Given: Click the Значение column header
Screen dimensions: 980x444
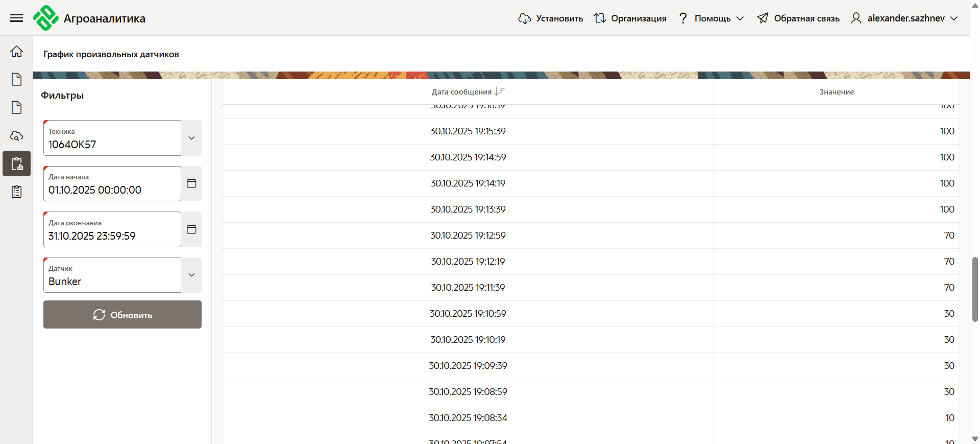Looking at the screenshot, I should click(x=836, y=92).
